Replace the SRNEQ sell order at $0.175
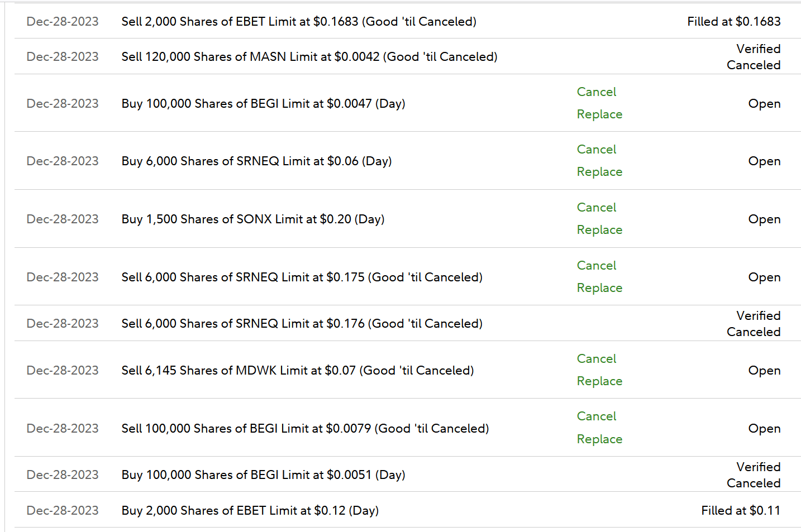 pyautogui.click(x=599, y=288)
